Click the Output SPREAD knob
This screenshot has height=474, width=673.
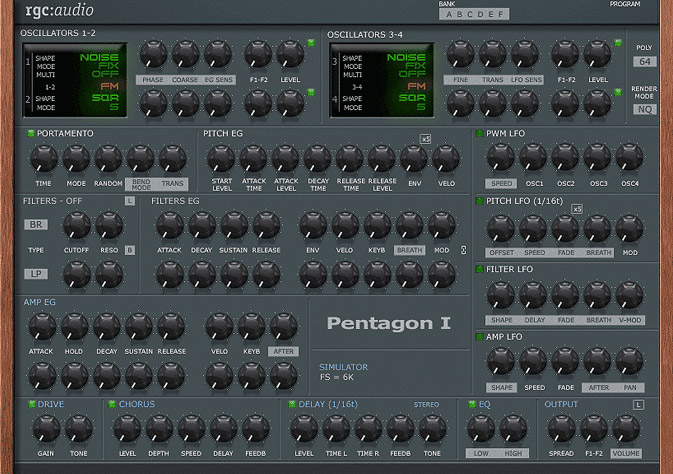[562, 428]
